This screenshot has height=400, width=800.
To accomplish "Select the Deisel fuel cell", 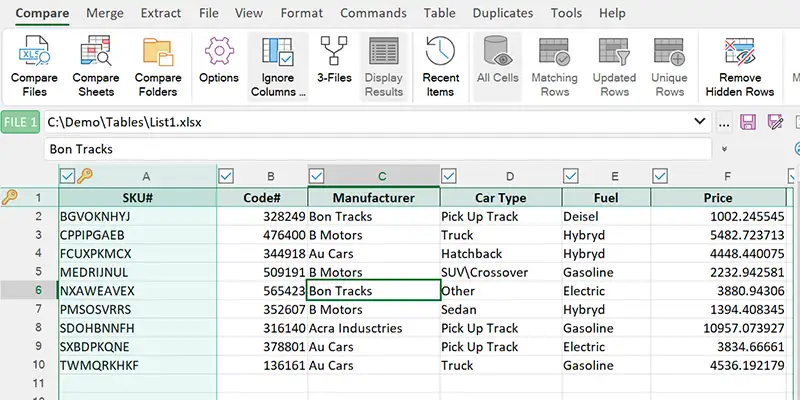I will coord(607,216).
